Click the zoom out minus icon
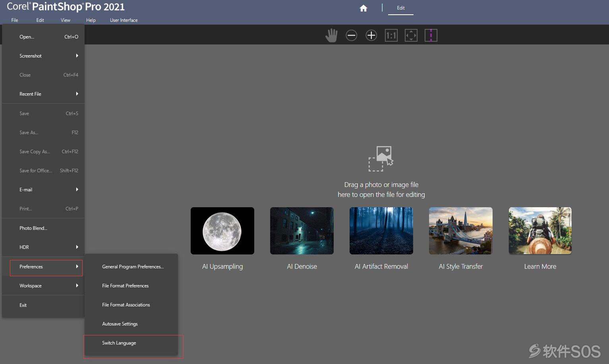609x364 pixels. click(x=351, y=35)
